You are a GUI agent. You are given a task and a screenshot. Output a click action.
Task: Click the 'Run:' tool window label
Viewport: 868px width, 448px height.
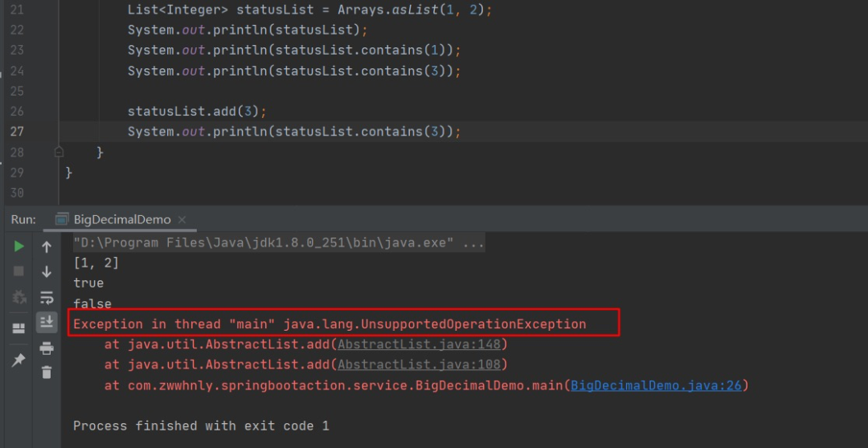(x=23, y=219)
